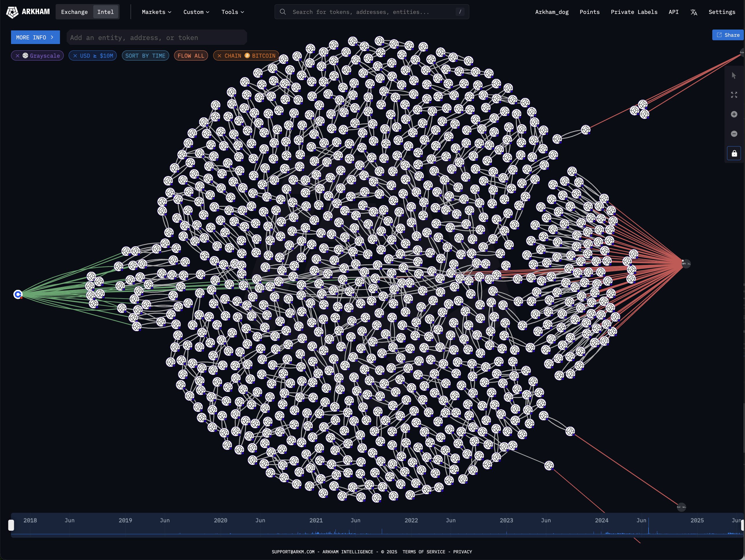Click the slash shortcut badge in search
Image resolution: width=745 pixels, height=560 pixels.
point(460,12)
